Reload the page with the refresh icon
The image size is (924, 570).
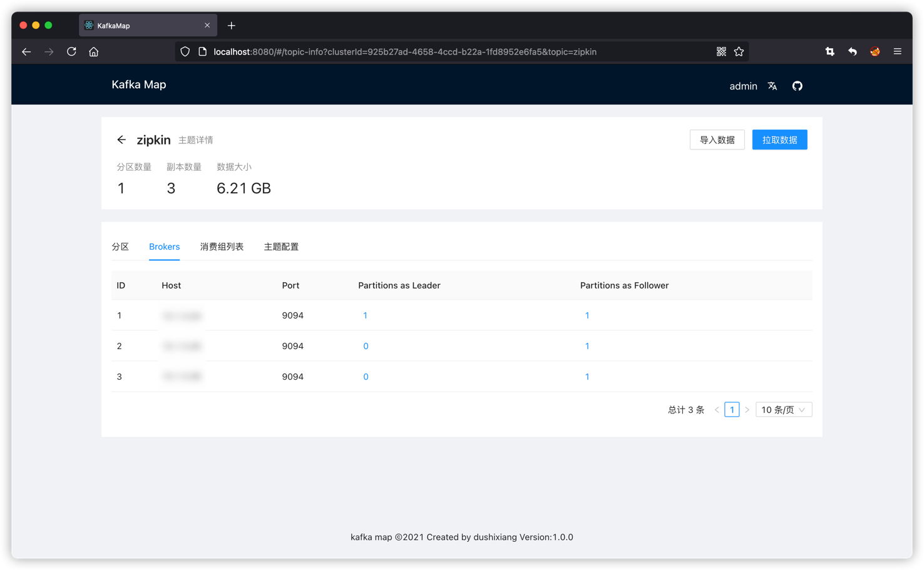point(71,52)
